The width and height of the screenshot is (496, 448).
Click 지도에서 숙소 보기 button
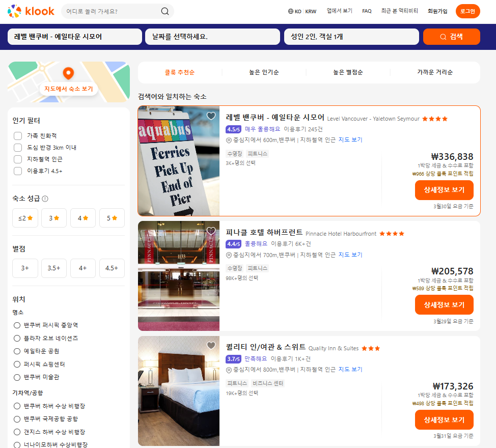(x=69, y=89)
